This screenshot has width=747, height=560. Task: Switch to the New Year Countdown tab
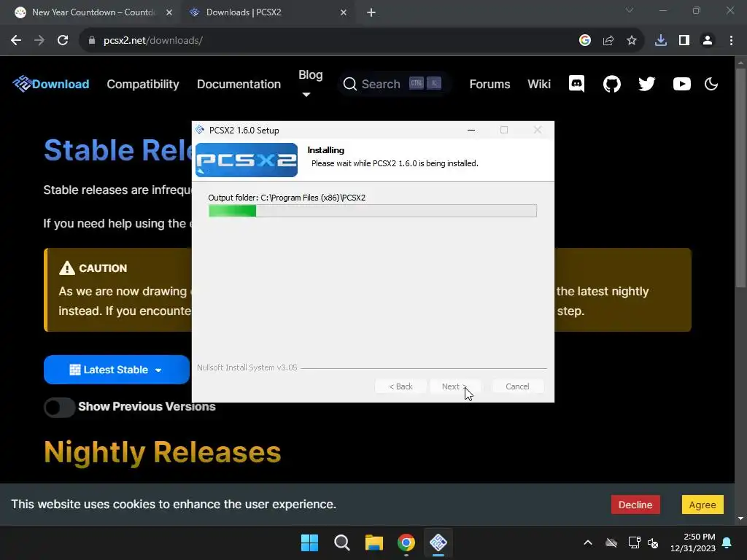click(x=90, y=12)
